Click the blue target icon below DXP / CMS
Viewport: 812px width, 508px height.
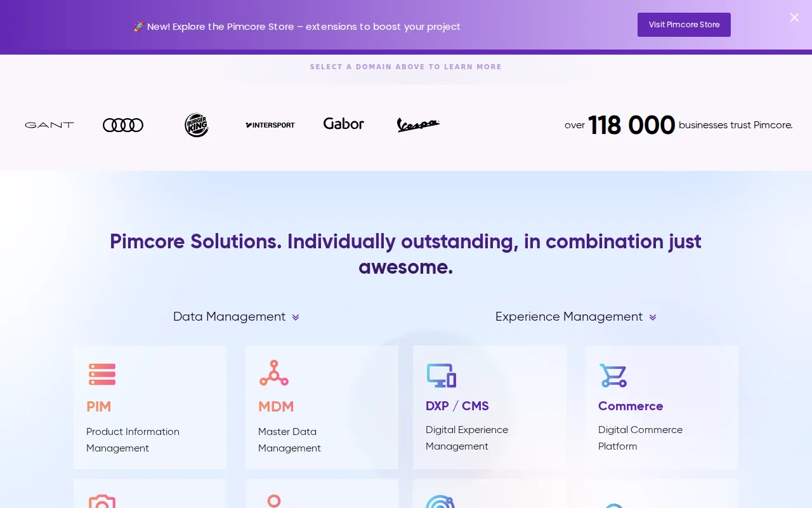(441, 502)
